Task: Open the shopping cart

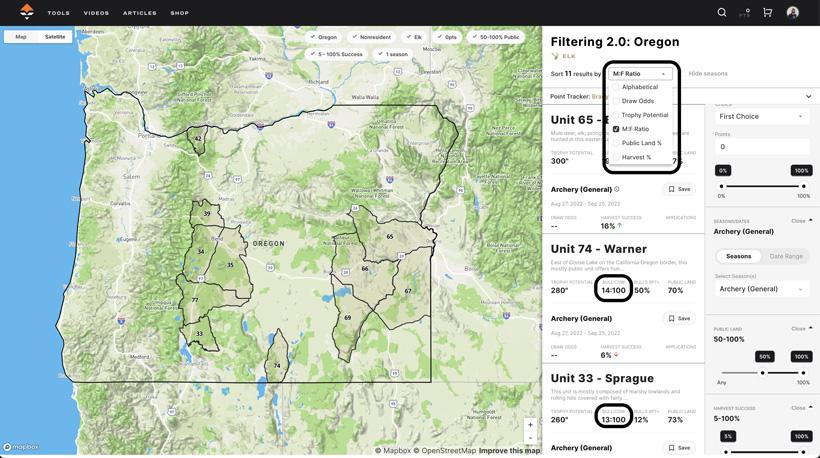Action: [767, 13]
